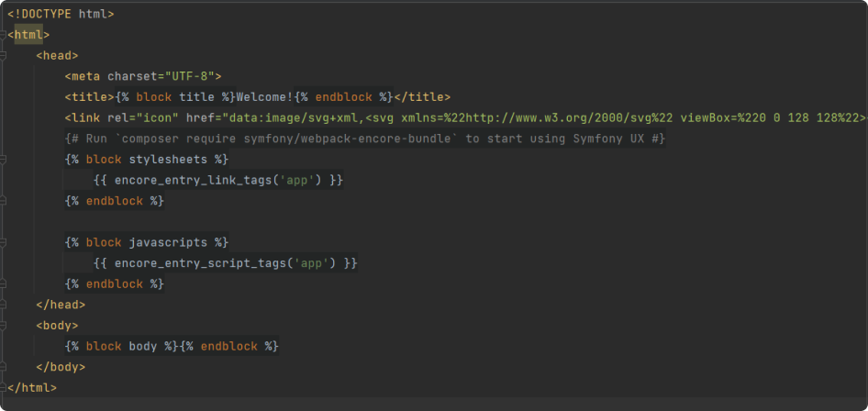Fold the stylesheets block in the gutter

click(5, 159)
